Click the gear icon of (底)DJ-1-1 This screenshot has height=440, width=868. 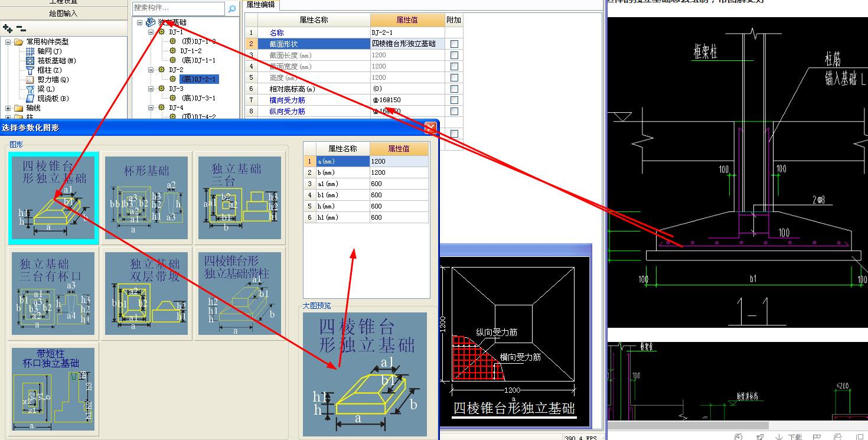coord(173,60)
